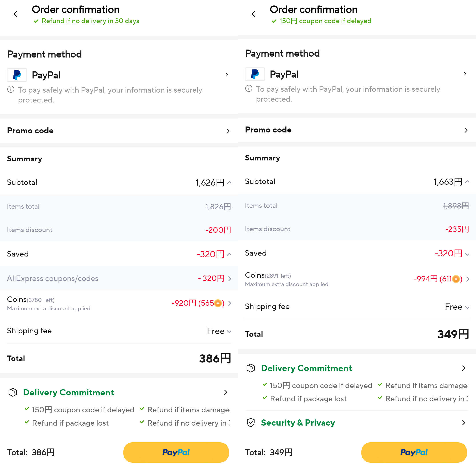This screenshot has width=476, height=469.
Task: Tap the Security & Privacy shield icon
Action: coord(251,423)
